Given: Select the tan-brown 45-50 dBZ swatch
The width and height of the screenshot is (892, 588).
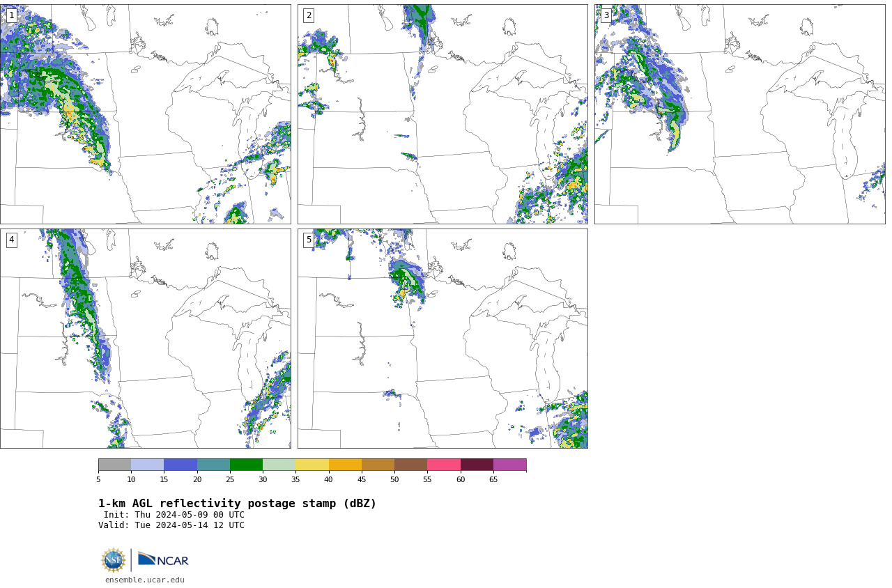Looking at the screenshot, I should 378,465.
